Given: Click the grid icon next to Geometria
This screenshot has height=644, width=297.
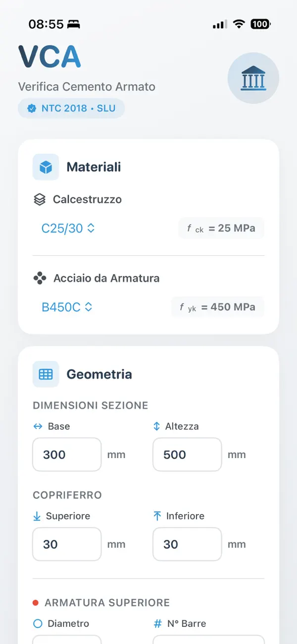Looking at the screenshot, I should (x=46, y=374).
